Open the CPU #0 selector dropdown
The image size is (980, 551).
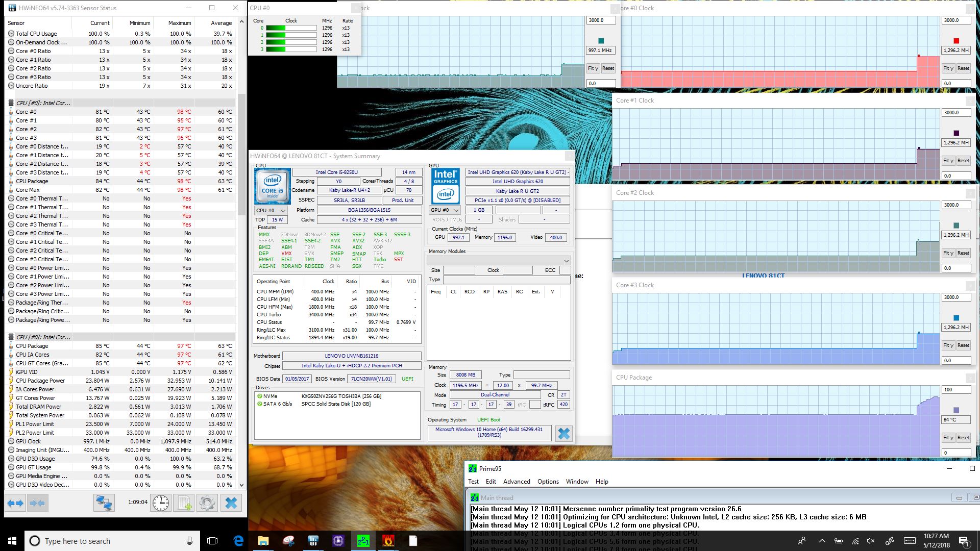[x=271, y=210]
